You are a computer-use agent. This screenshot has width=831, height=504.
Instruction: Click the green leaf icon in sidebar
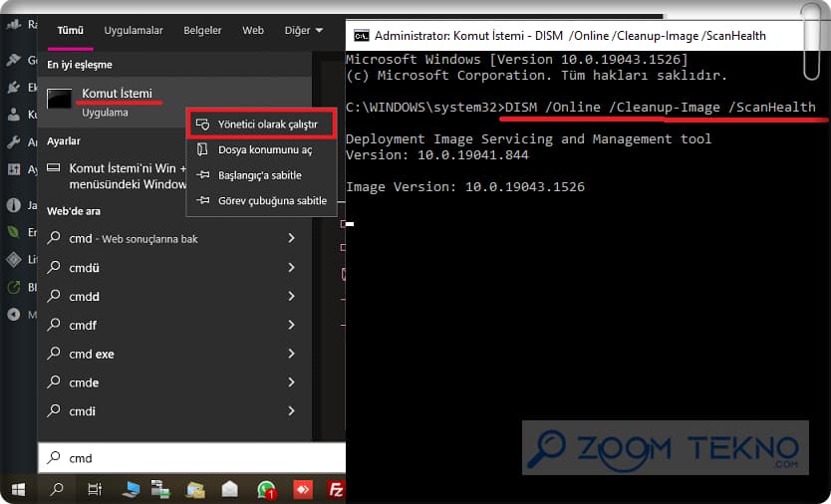pos(14,232)
